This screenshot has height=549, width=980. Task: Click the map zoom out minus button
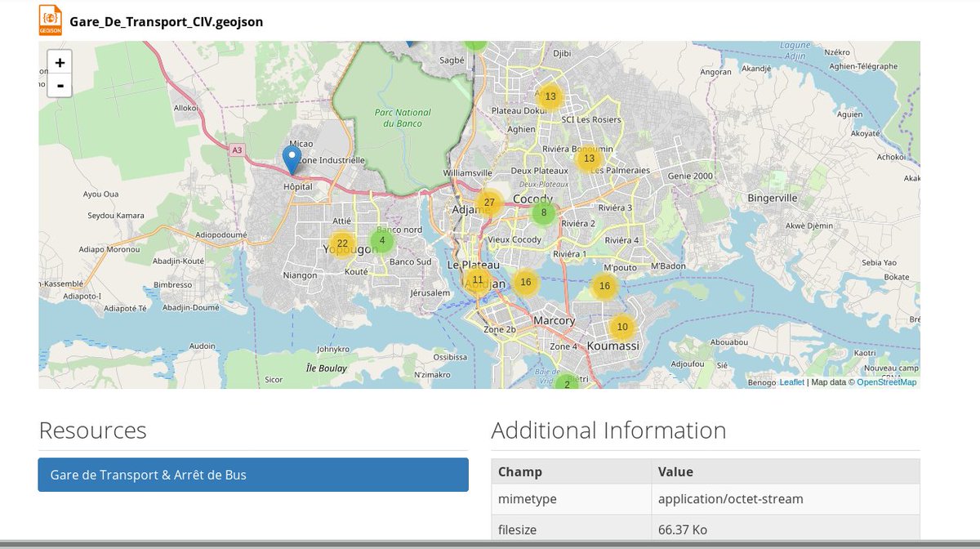point(60,85)
